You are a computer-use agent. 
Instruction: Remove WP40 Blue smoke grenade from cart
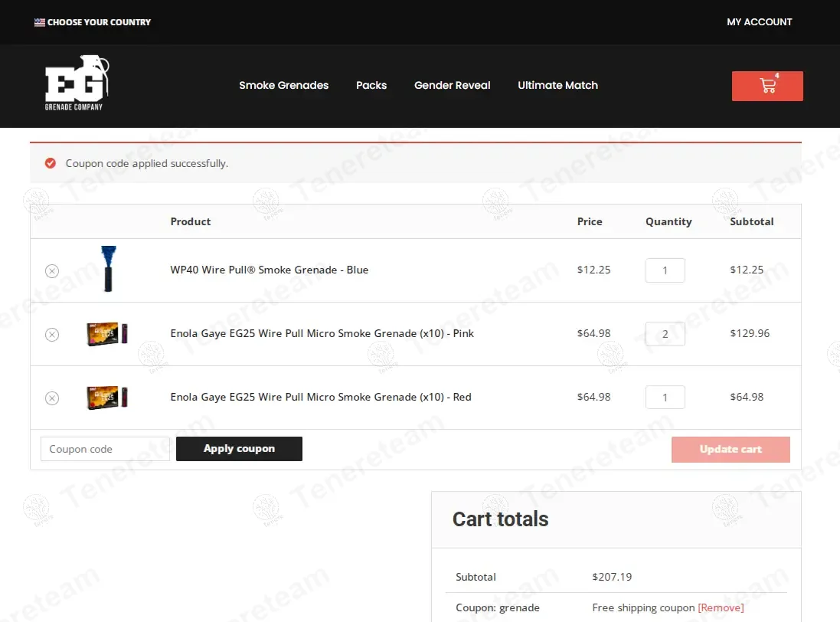point(52,270)
